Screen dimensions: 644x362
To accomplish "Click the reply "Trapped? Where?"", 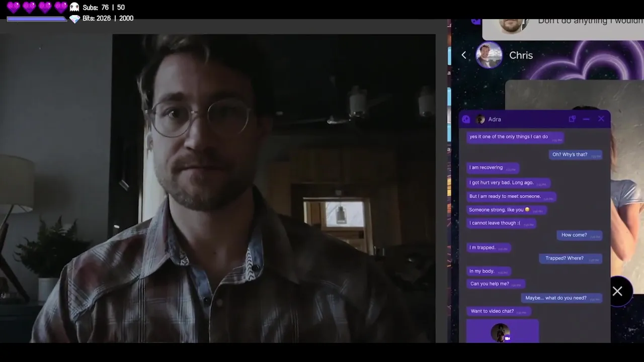I will pyautogui.click(x=571, y=258).
